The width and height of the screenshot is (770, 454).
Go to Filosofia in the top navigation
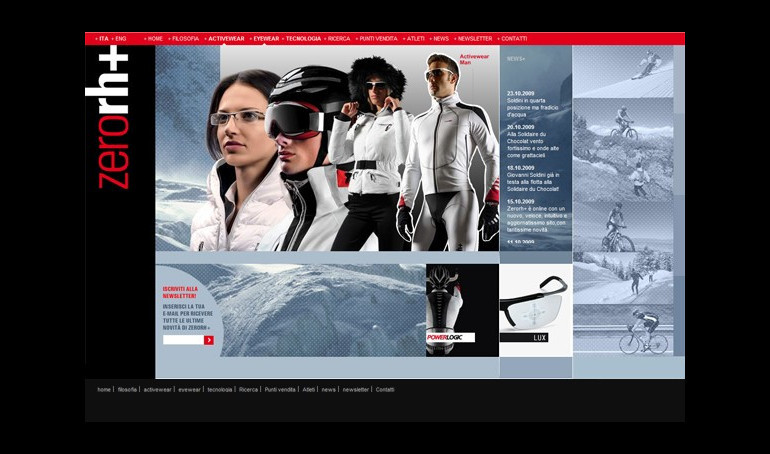[x=185, y=39]
